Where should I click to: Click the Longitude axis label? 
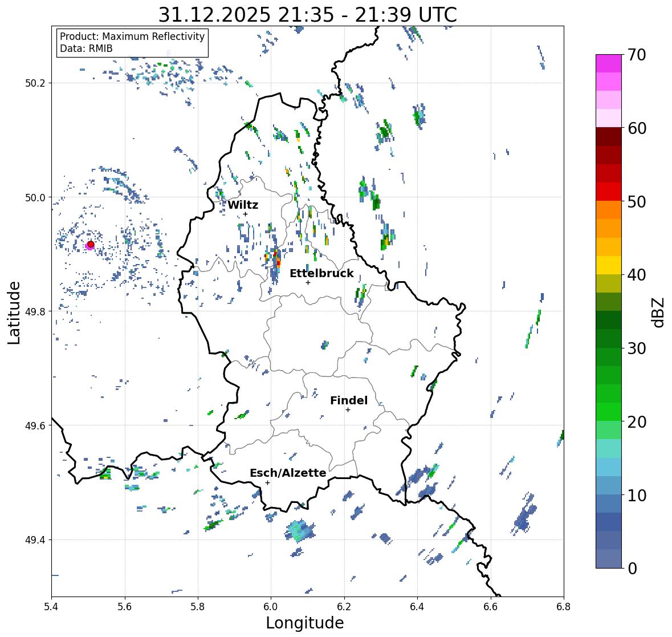305,623
